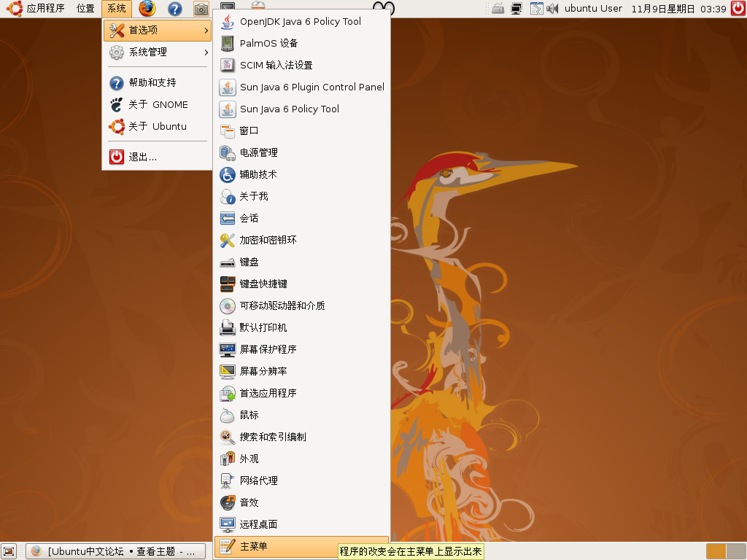This screenshot has height=560, width=747.
Task: Open 首选应用程序
Action: pyautogui.click(x=301, y=394)
